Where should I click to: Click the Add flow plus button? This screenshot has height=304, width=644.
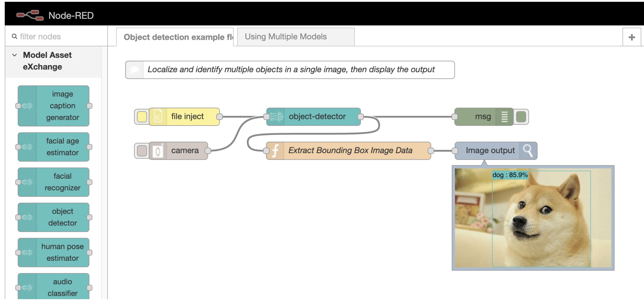tap(632, 37)
